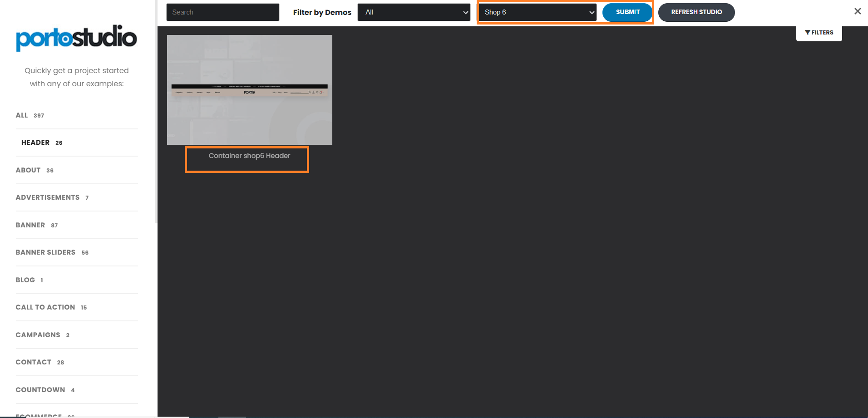Open the Shop 6 demo dropdown
The image size is (868, 418).
pos(538,12)
